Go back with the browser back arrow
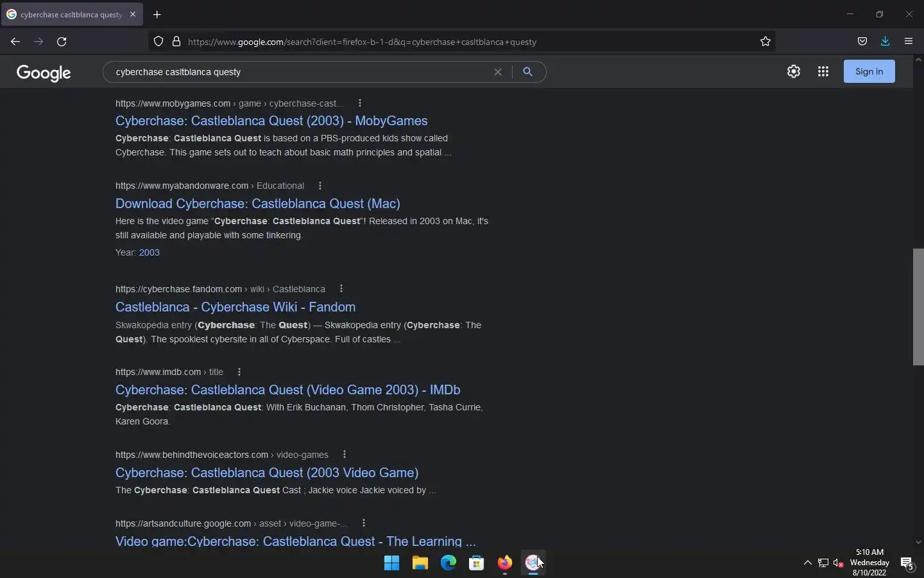Image resolution: width=924 pixels, height=578 pixels. coord(15,42)
